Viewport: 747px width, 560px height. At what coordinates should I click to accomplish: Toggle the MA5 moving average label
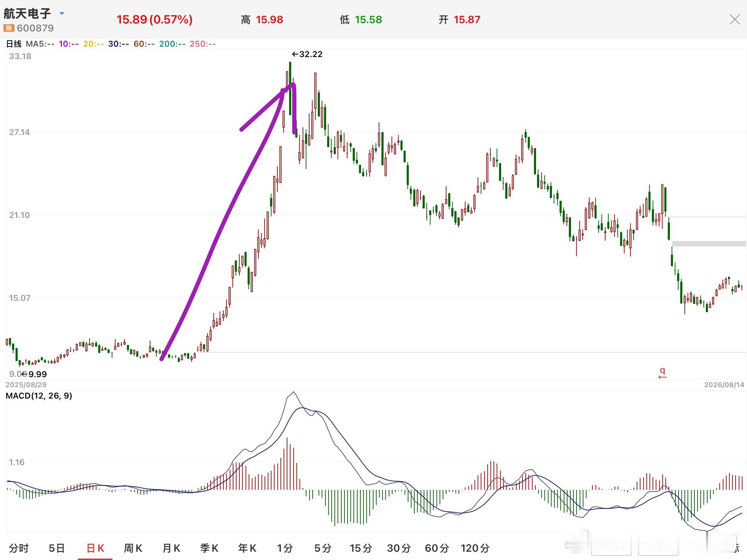40,44
